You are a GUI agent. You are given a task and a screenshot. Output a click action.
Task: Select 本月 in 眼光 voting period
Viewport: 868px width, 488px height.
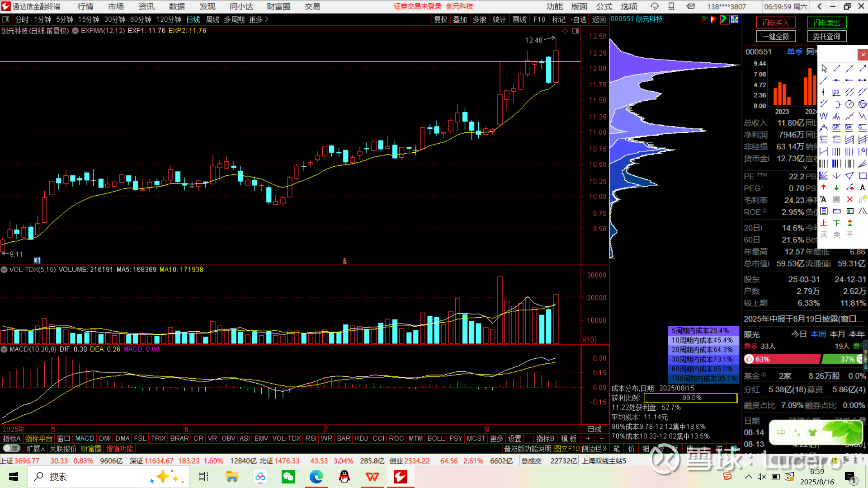837,334
